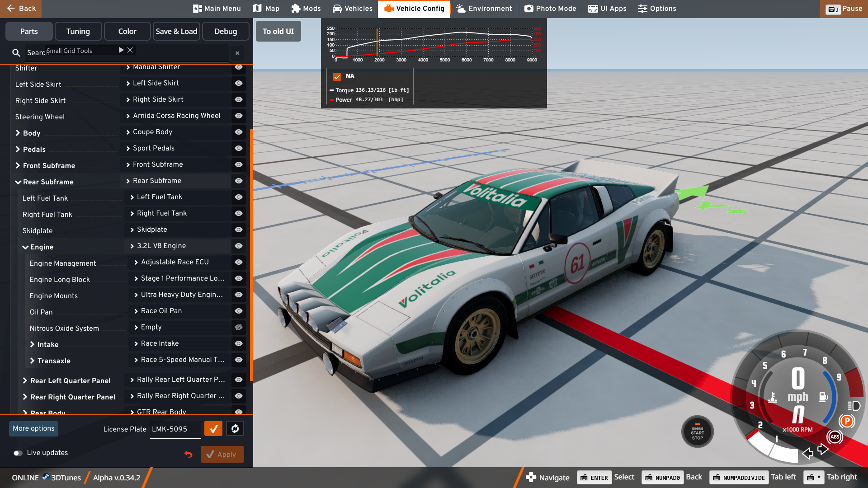Viewport: 868px width, 488px height.
Task: Open the Environment menu
Action: click(484, 9)
